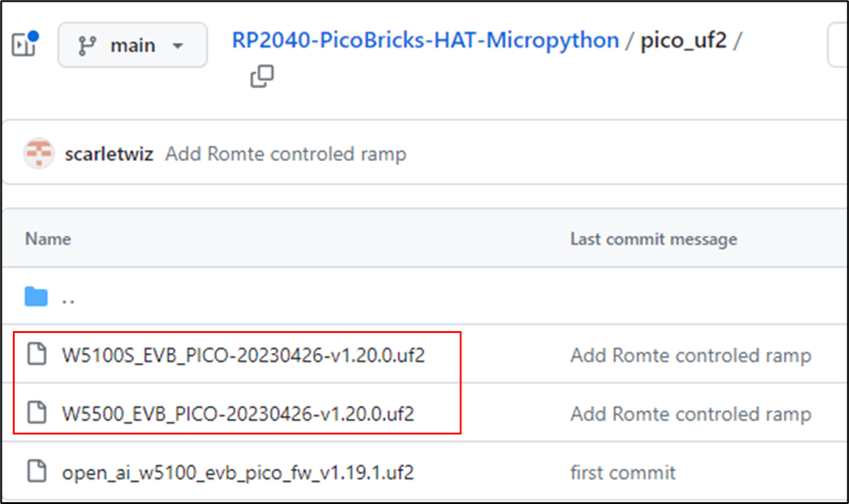Open the 'first commit' message link
This screenshot has width=849, height=504.
[x=623, y=472]
